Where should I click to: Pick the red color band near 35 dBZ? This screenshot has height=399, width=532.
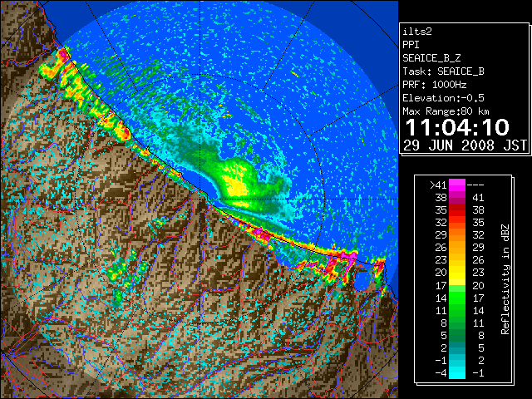click(x=457, y=210)
